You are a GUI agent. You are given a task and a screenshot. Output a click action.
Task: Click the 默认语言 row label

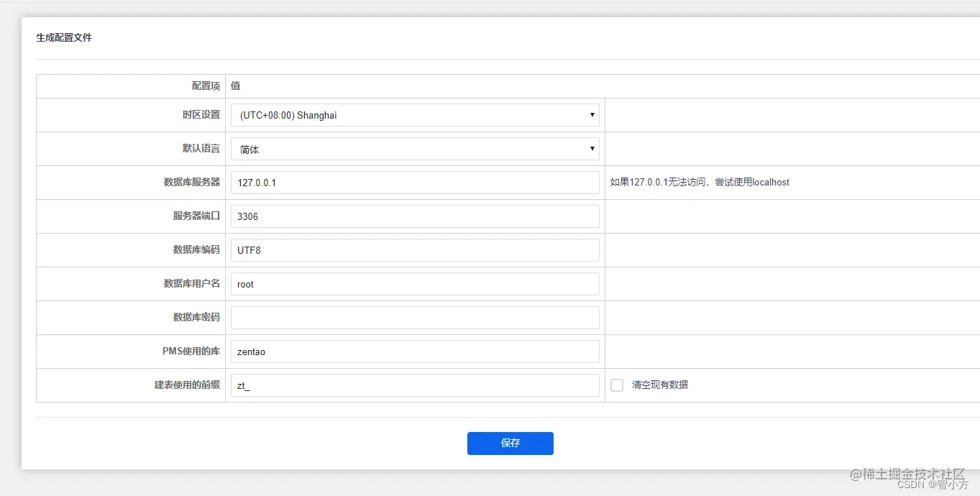click(201, 148)
